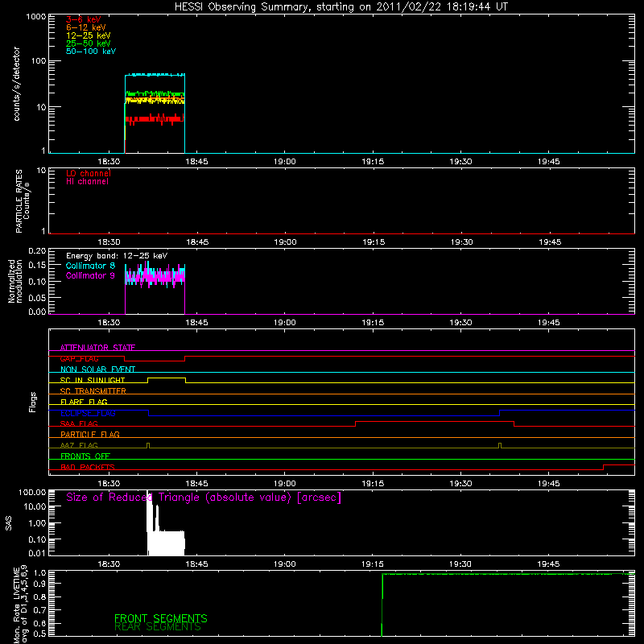
Task: Click the '0.01' SAS tick label
Action: 37,553
